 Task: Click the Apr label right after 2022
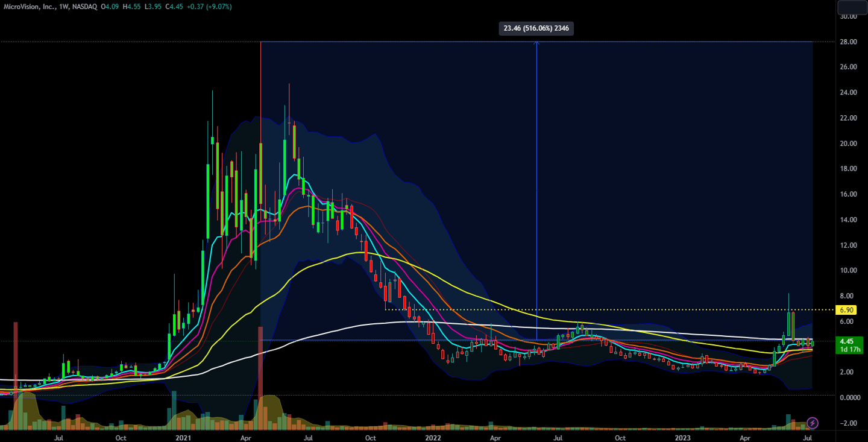[495, 437]
